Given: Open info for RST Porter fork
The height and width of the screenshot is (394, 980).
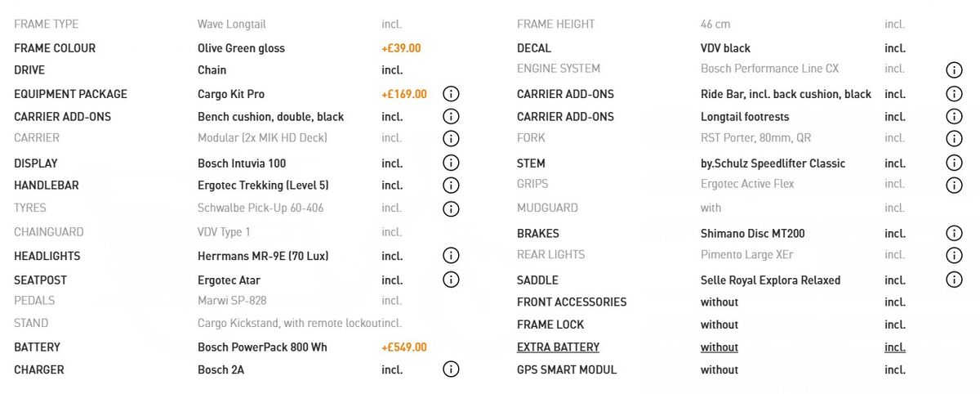Looking at the screenshot, I should click(954, 138).
